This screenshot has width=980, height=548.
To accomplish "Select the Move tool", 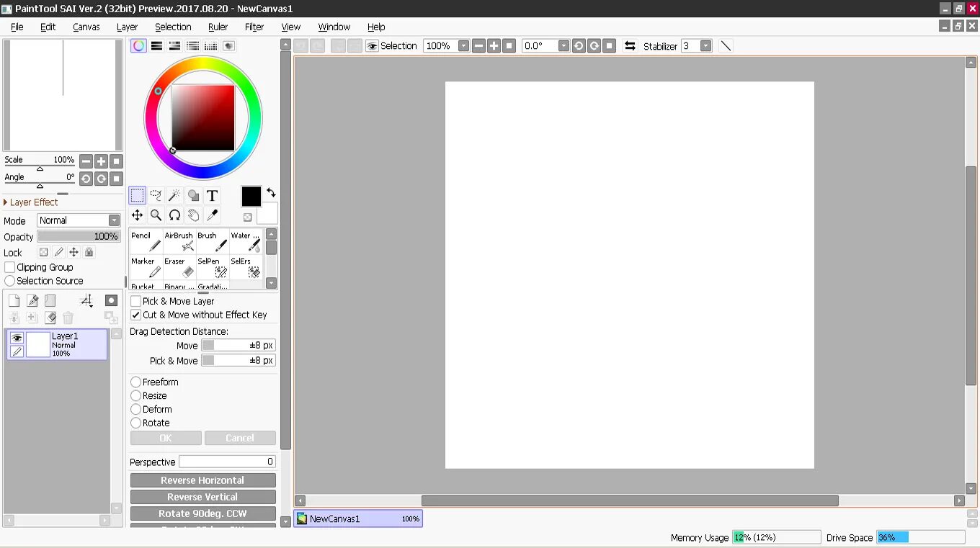I will click(x=137, y=215).
